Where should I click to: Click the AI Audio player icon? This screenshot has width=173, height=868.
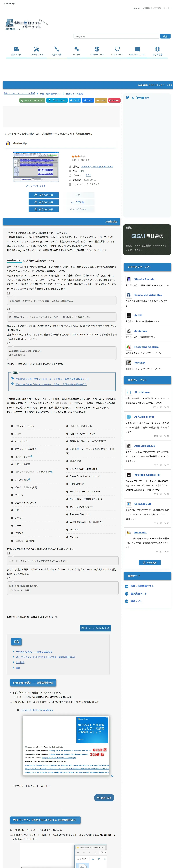[129, 416]
